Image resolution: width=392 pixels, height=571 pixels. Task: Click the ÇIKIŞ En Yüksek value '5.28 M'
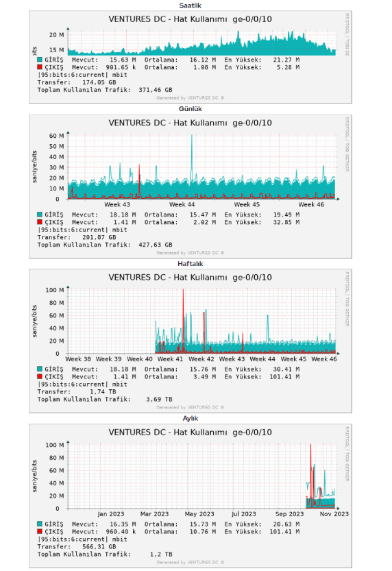pyautogui.click(x=289, y=67)
